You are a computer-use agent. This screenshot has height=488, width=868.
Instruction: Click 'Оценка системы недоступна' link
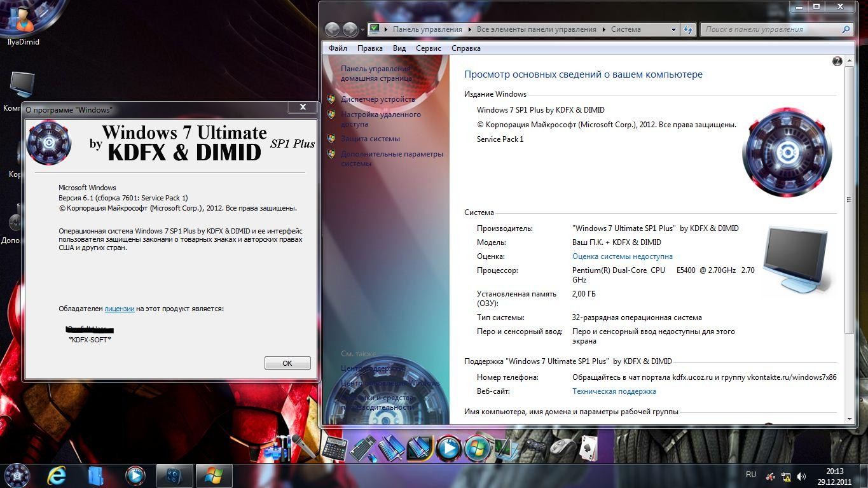click(623, 256)
